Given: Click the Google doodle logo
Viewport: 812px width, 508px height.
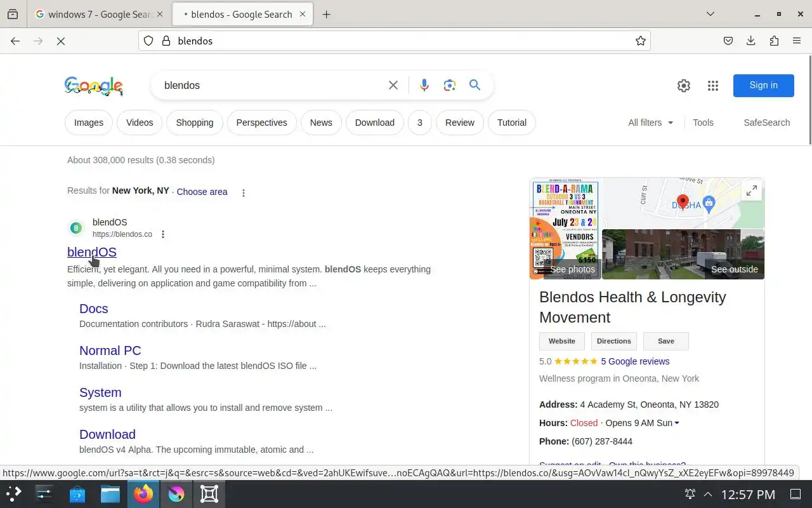Looking at the screenshot, I should [94, 86].
